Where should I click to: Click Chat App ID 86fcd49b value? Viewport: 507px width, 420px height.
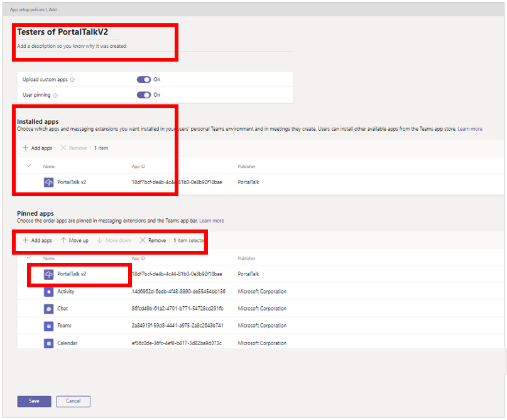point(178,309)
